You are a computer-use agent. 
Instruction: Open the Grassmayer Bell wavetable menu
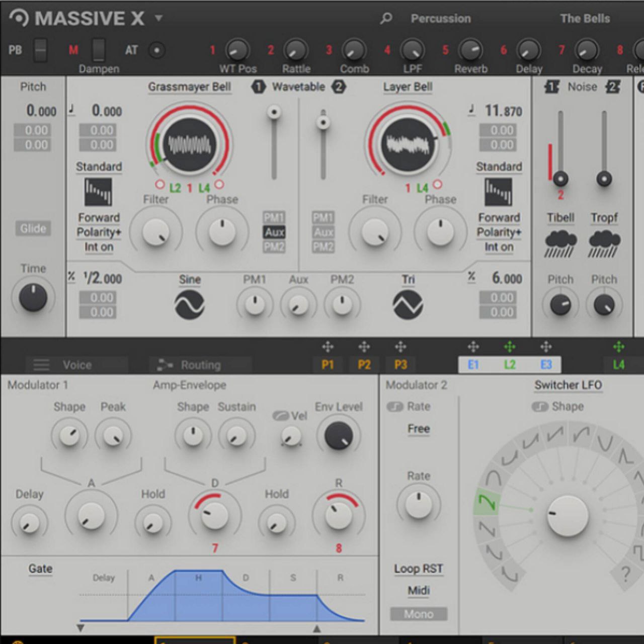(x=189, y=87)
